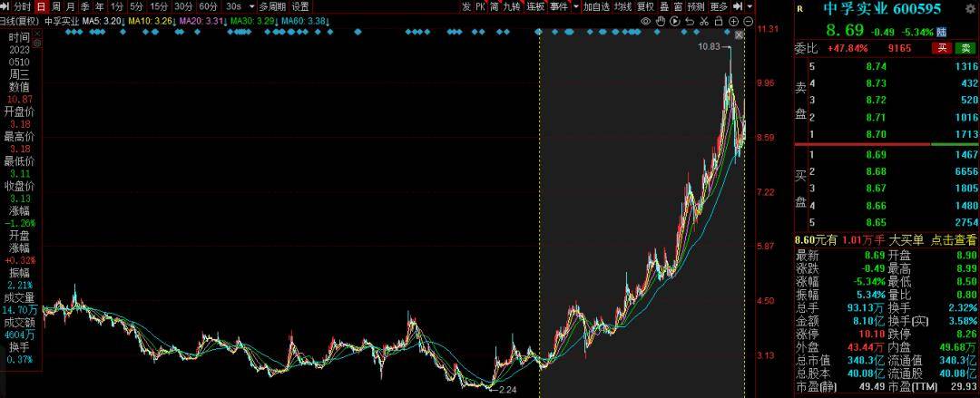Click the green 卖 sell button
Viewport: 980px width, 398px height.
tap(965, 47)
